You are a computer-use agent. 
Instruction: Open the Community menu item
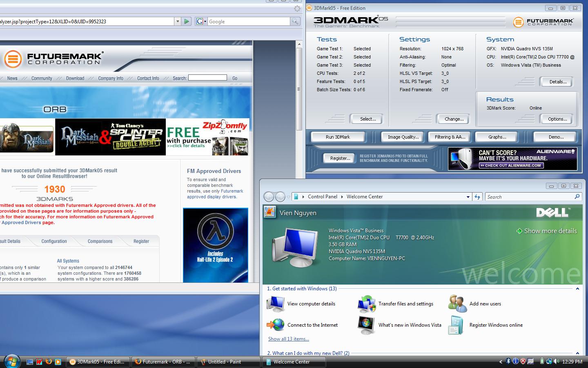click(x=42, y=78)
